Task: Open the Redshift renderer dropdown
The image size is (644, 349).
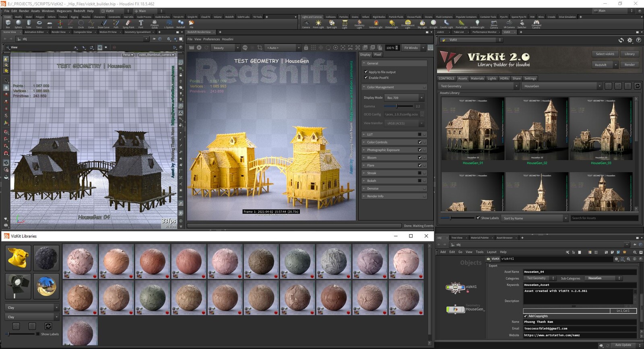Action: [604, 65]
